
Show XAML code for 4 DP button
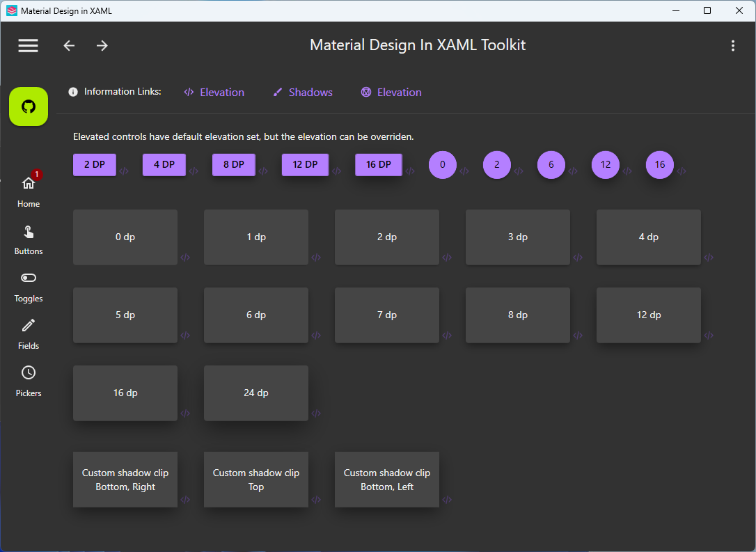[194, 171]
